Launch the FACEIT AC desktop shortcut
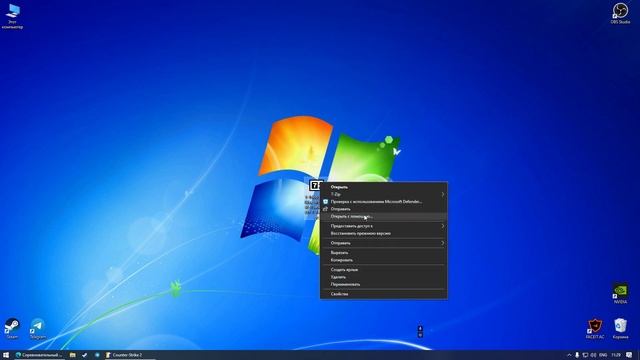Viewport: 640px width, 360px height. pyautogui.click(x=595, y=329)
